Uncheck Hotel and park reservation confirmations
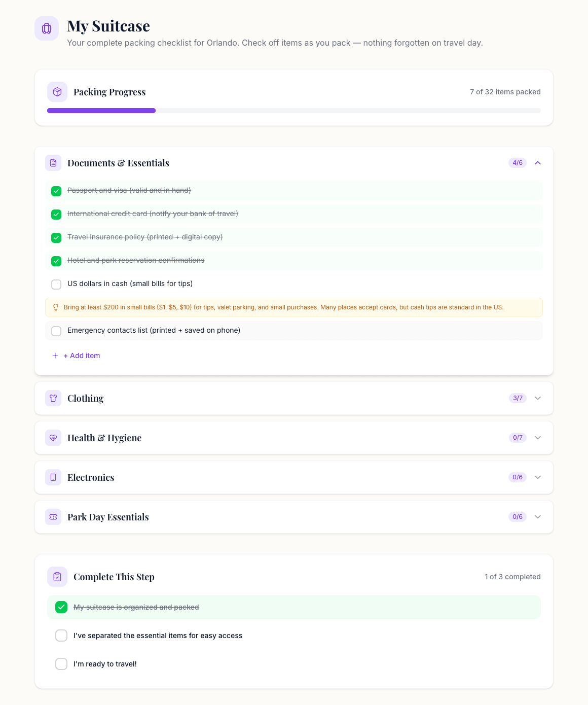This screenshot has height=705, width=588. (x=56, y=261)
